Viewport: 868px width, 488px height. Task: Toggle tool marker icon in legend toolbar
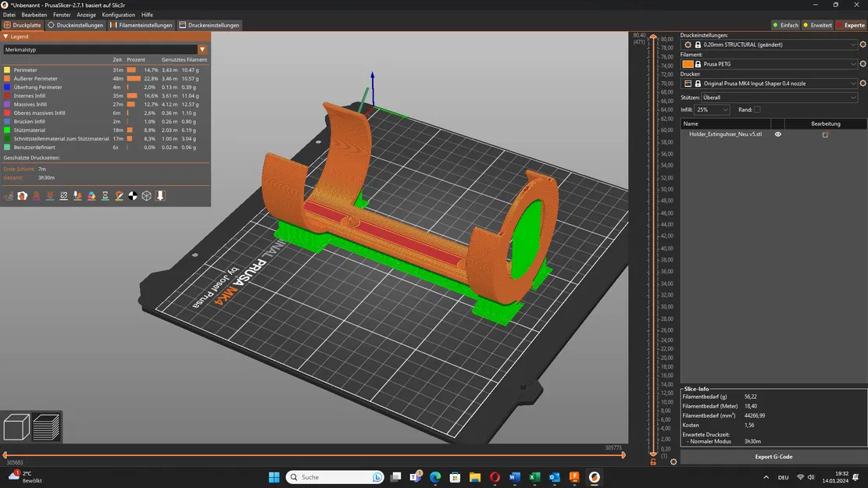pyautogui.click(x=160, y=196)
